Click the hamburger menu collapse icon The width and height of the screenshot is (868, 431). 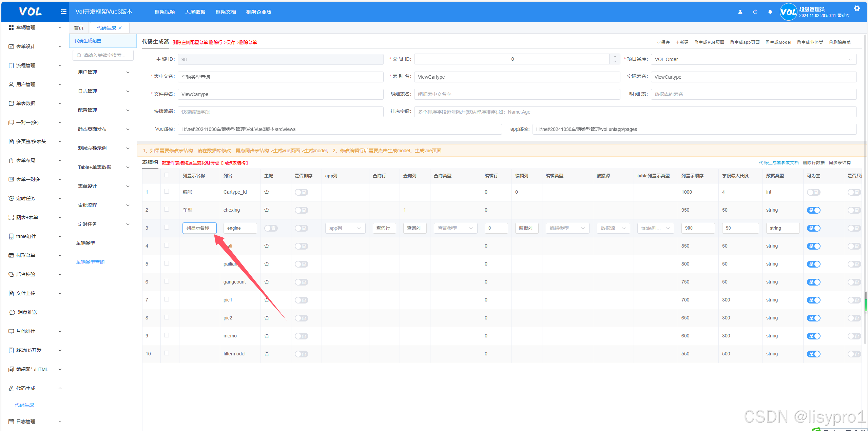coord(63,12)
